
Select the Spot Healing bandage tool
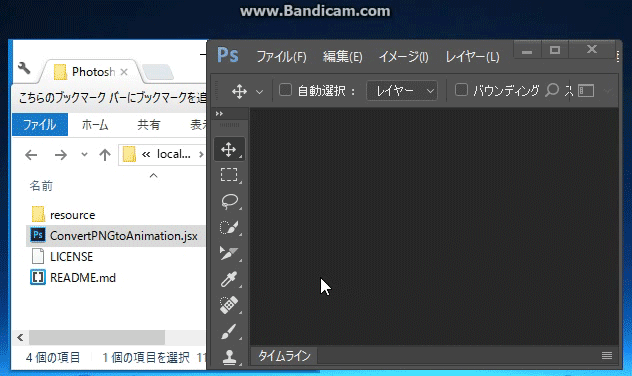(x=229, y=305)
